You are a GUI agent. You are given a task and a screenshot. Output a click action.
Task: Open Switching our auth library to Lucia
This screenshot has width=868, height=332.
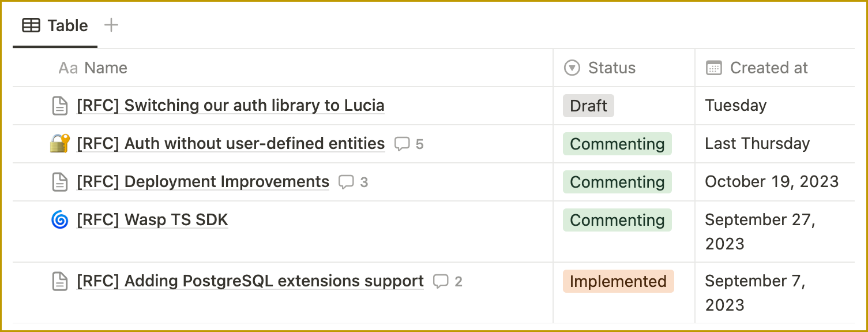click(x=231, y=106)
